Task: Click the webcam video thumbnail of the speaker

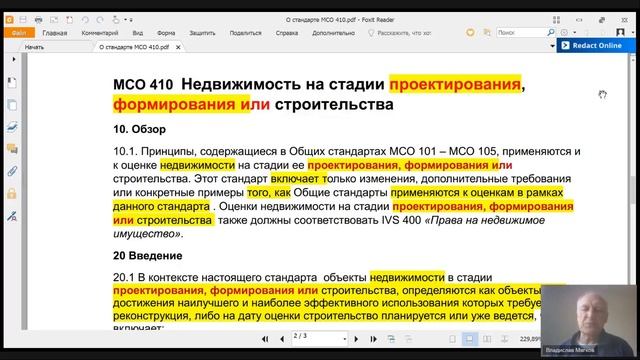Action: [x=588, y=320]
